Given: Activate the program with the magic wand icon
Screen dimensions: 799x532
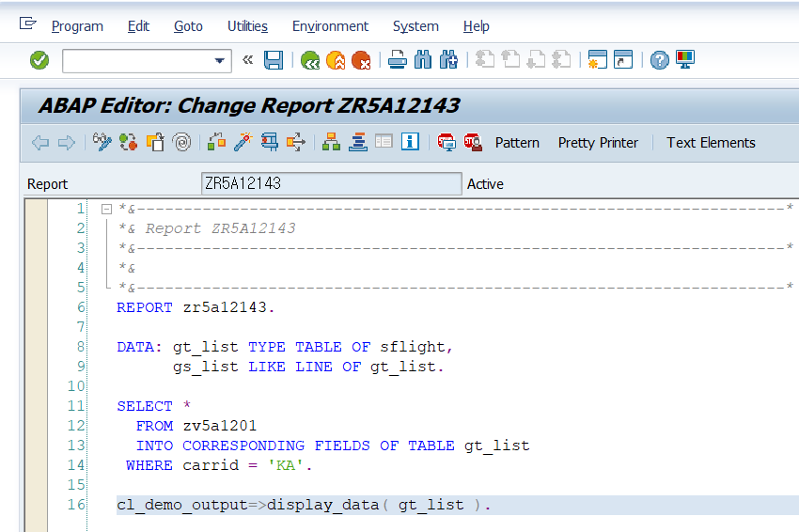Looking at the screenshot, I should coord(243,142).
